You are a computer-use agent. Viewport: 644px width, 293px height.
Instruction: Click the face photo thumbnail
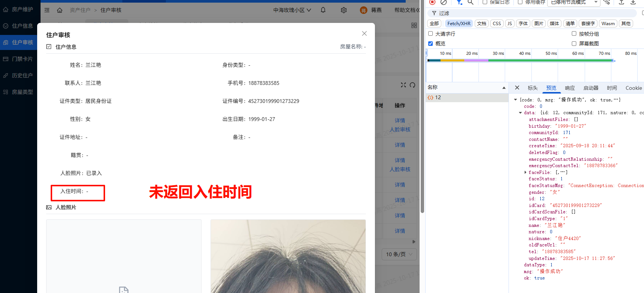[288, 256]
